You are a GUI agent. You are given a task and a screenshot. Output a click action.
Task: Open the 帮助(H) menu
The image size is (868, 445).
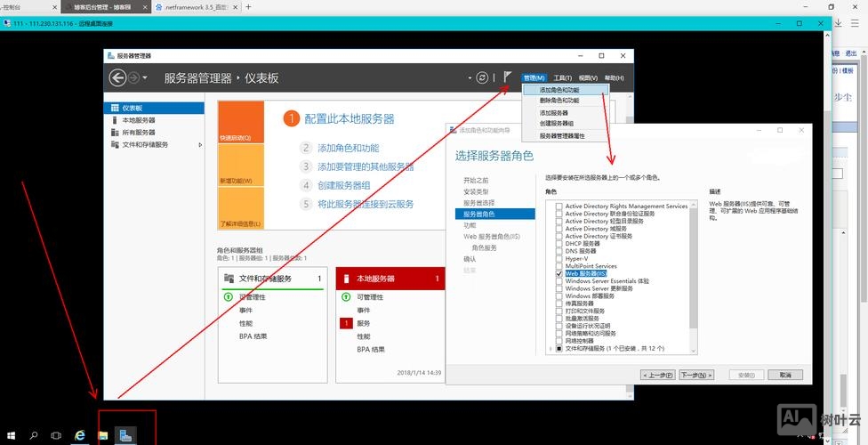tap(615, 78)
